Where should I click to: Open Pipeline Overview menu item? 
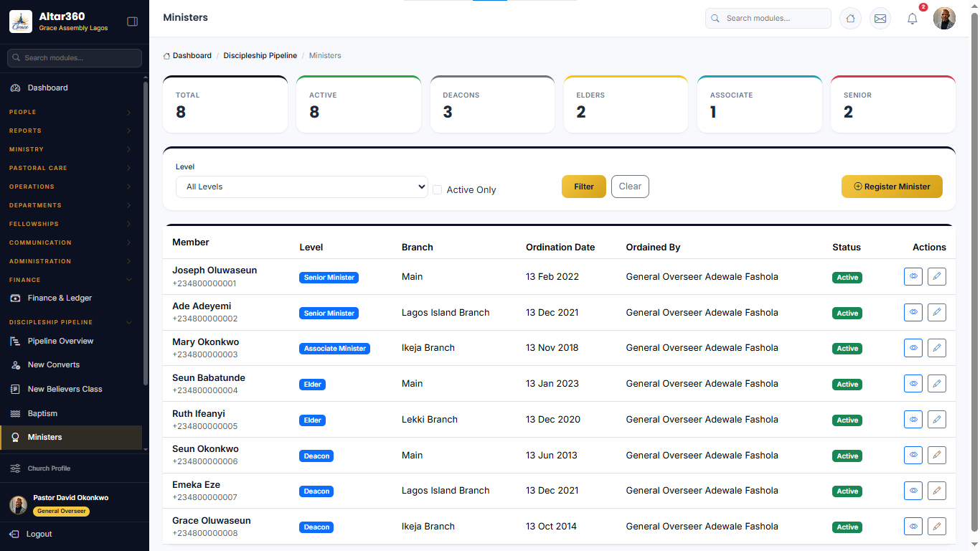click(x=70, y=341)
